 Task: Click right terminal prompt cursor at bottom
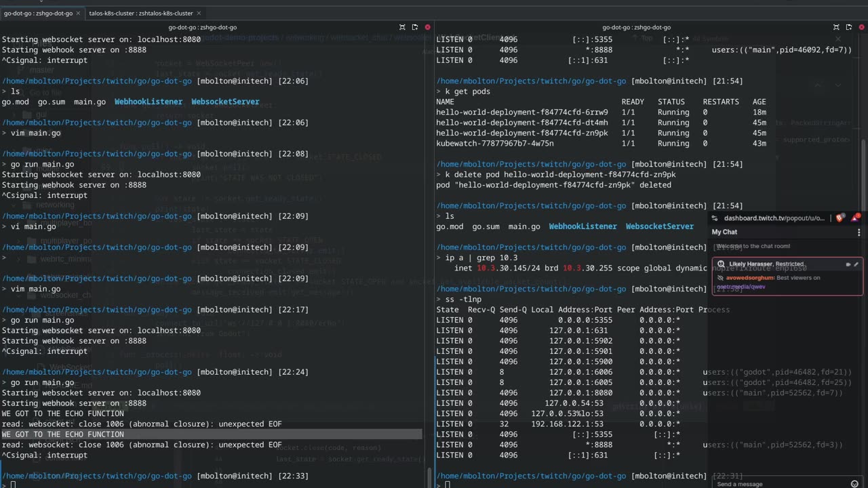coord(447,485)
